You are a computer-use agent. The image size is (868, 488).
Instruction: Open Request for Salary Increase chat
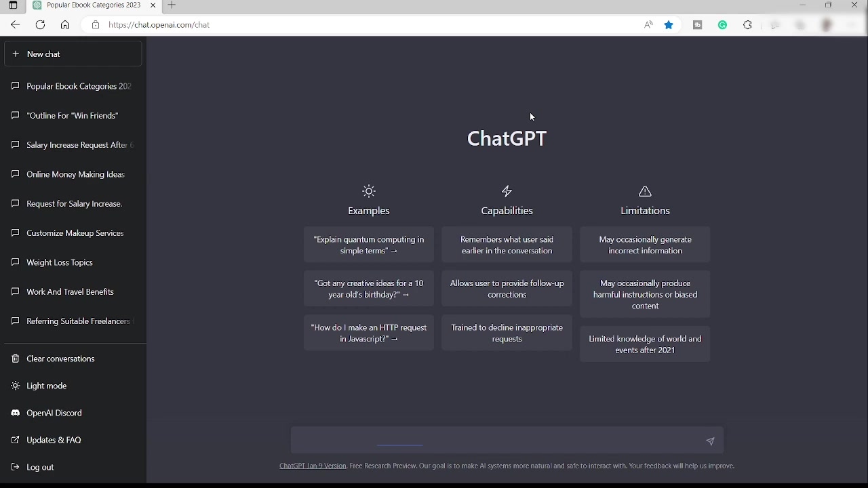pyautogui.click(x=73, y=203)
